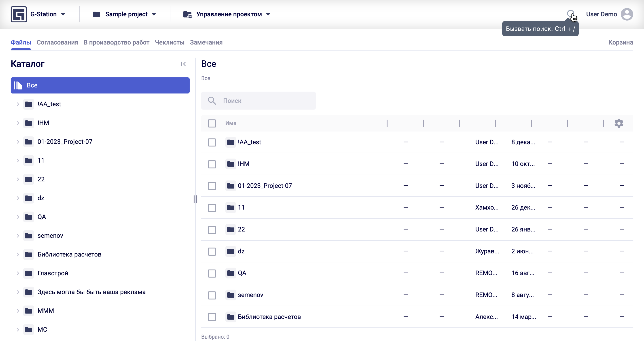Click the G-Station logo icon
644x348 pixels.
[x=19, y=14]
